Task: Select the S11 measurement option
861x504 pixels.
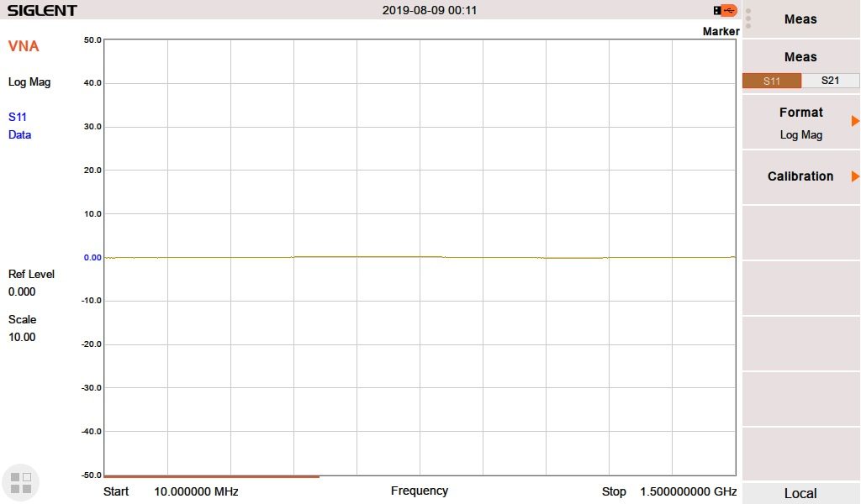Action: click(771, 81)
